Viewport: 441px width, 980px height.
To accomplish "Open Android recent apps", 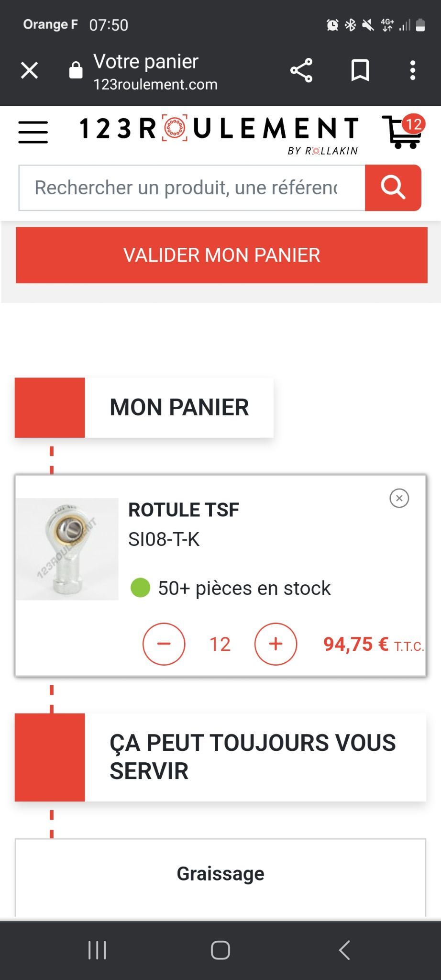I will pos(97,950).
